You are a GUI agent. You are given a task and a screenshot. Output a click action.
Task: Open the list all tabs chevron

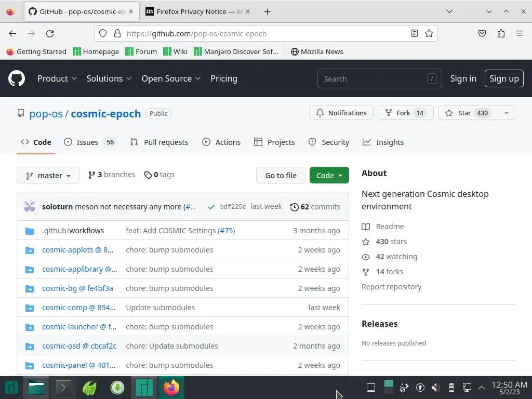pos(449,11)
